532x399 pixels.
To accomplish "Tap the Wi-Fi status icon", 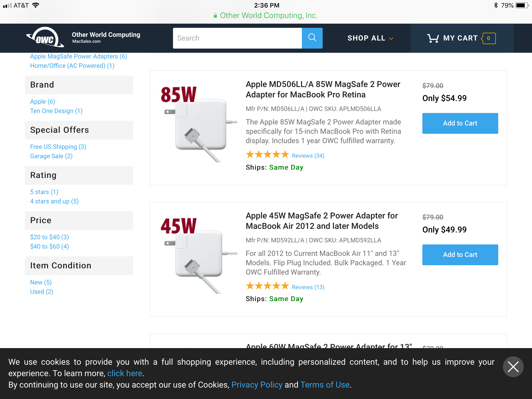I will [x=36, y=5].
